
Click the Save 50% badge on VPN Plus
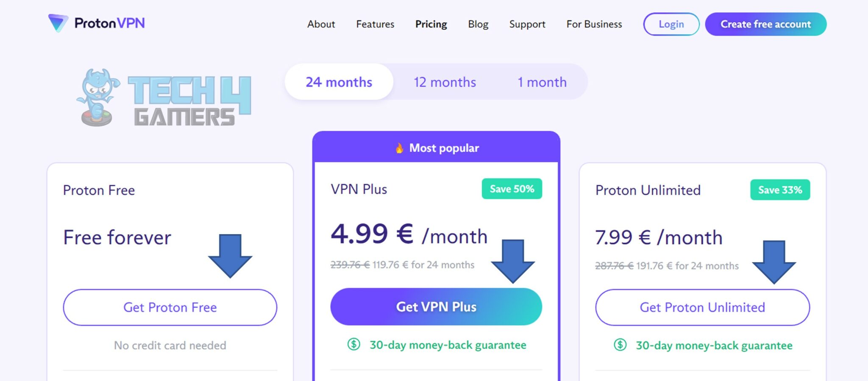click(512, 189)
